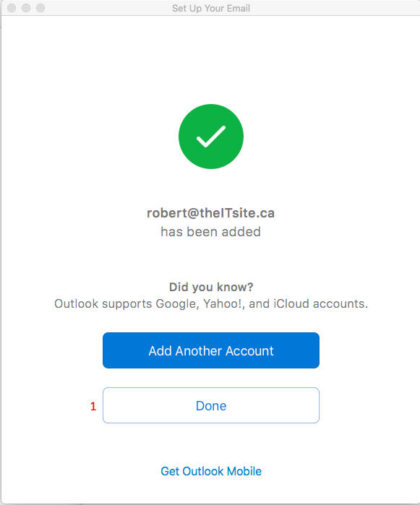The height and width of the screenshot is (505, 420).
Task: Click the word Google in the tip
Action: click(x=176, y=304)
